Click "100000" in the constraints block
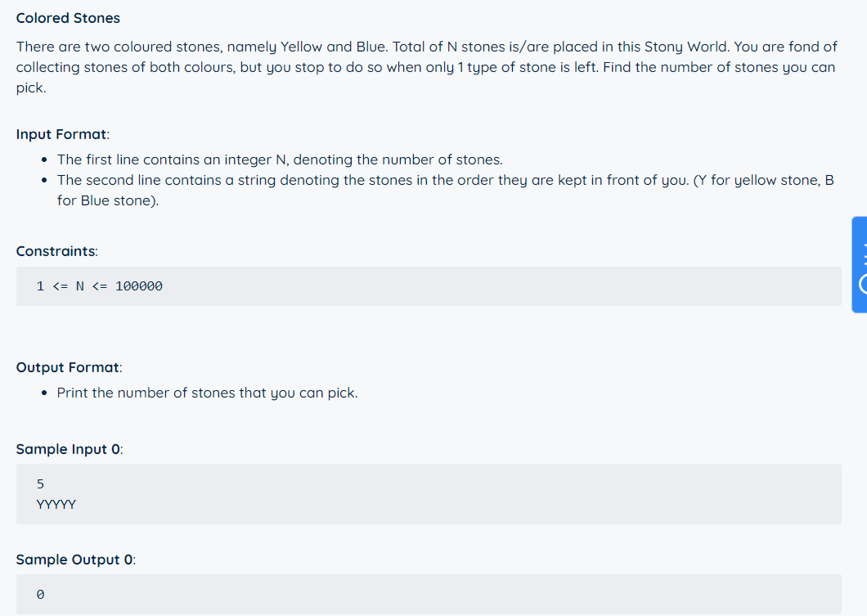Image resolution: width=867 pixels, height=616 pixels. pyautogui.click(x=139, y=286)
